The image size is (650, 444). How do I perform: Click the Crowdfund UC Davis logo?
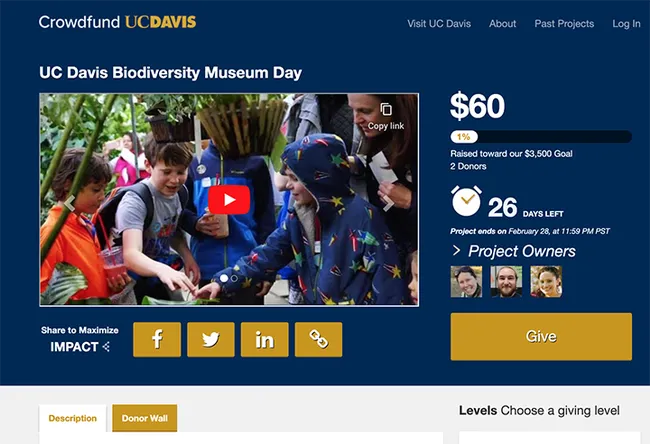click(117, 22)
